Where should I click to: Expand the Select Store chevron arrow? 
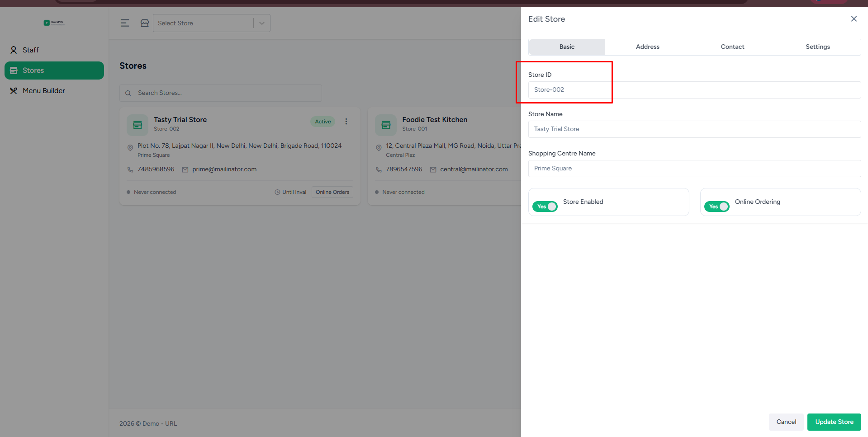pos(262,23)
